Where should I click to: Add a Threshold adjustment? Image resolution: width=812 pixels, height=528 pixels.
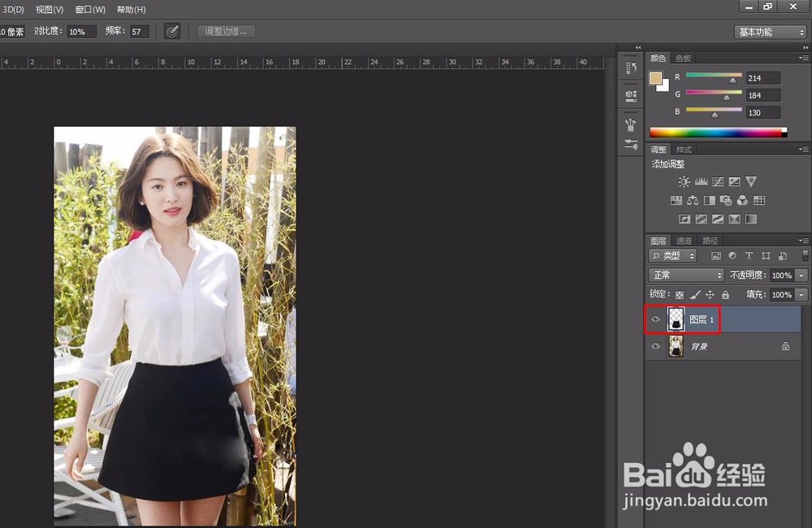tap(718, 219)
